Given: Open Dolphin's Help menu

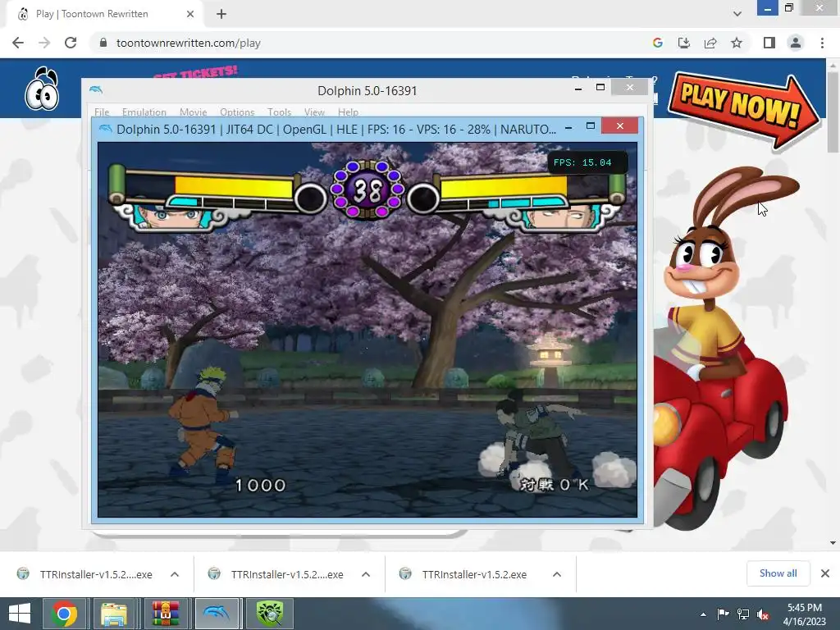Looking at the screenshot, I should coord(348,112).
